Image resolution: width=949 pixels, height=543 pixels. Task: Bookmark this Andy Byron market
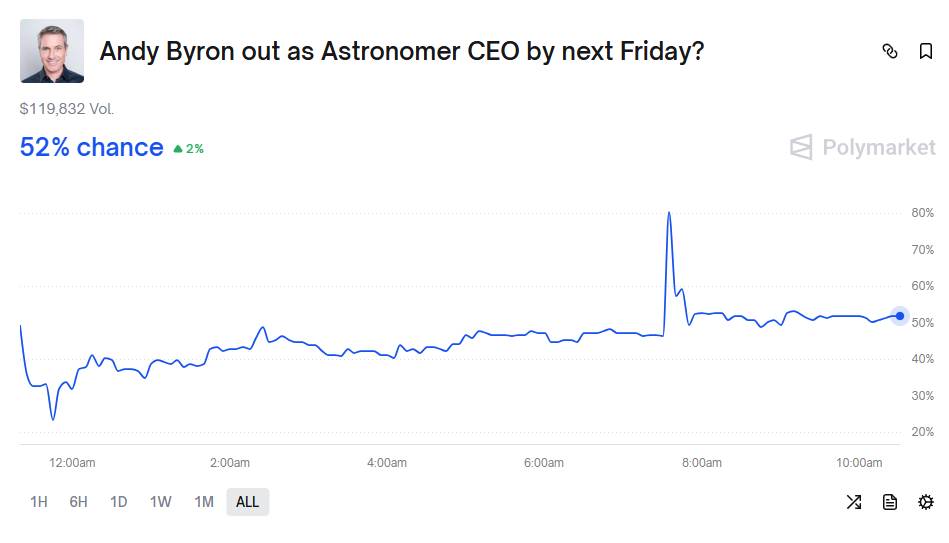pyautogui.click(x=926, y=51)
